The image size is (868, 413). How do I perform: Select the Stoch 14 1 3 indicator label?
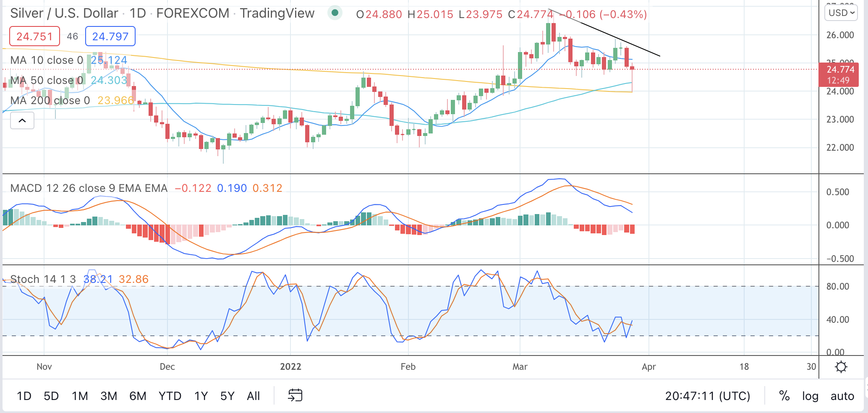pyautogui.click(x=43, y=279)
